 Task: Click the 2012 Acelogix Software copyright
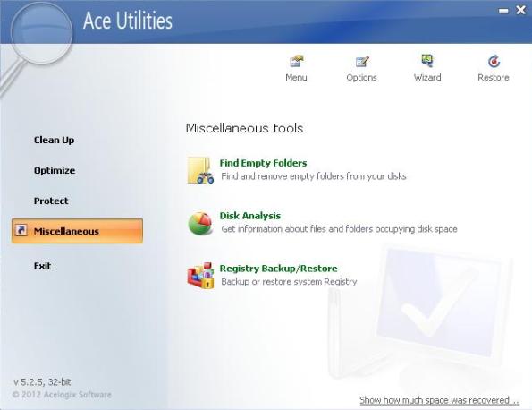(62, 395)
